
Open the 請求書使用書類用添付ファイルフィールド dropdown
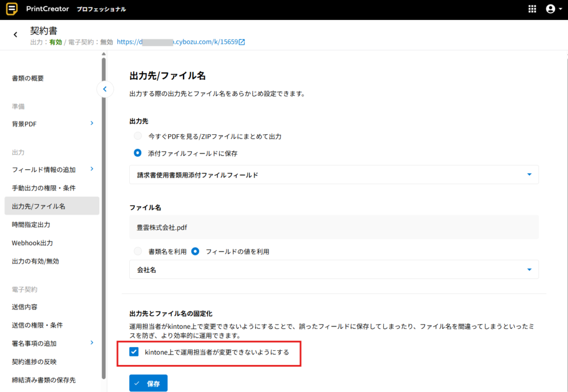(x=333, y=175)
